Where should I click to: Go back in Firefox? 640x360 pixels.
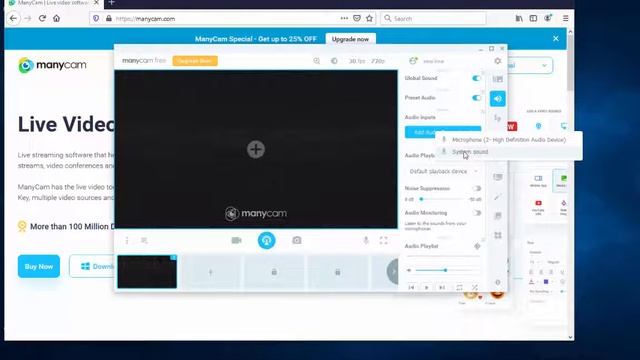(13, 18)
